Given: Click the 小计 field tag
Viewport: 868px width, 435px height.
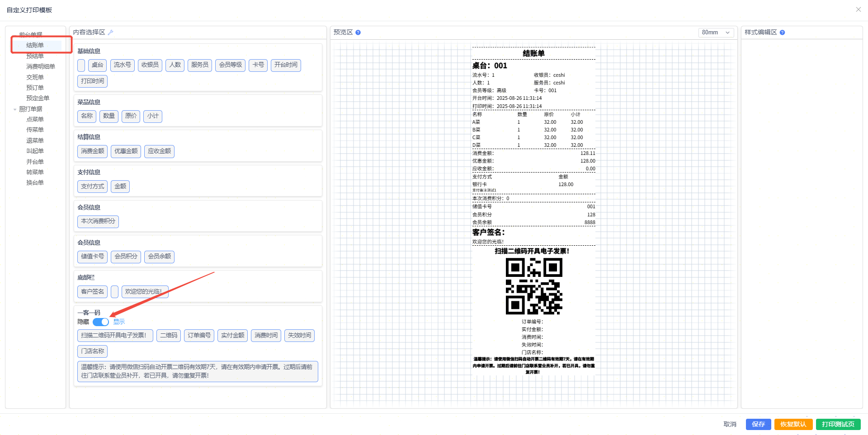Looking at the screenshot, I should point(153,116).
